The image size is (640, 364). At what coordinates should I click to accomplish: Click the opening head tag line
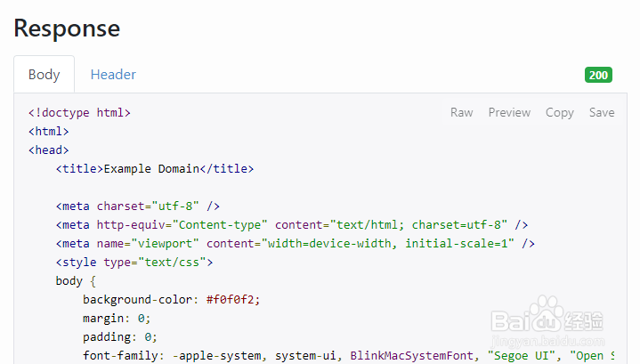(49, 150)
